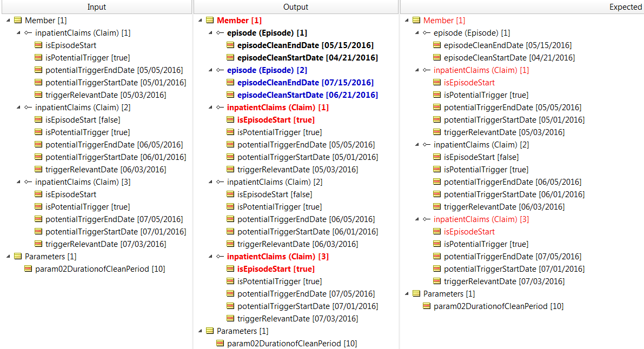Collapse inpatientClaims (Claim) [2] in Expected panel
This screenshot has width=644, height=349.
pos(417,145)
